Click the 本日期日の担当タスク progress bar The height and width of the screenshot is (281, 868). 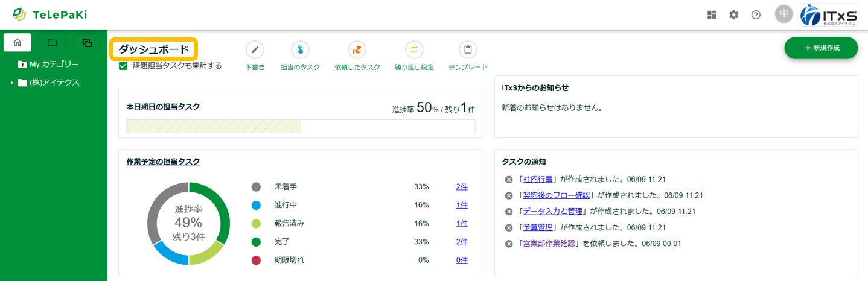[x=300, y=126]
